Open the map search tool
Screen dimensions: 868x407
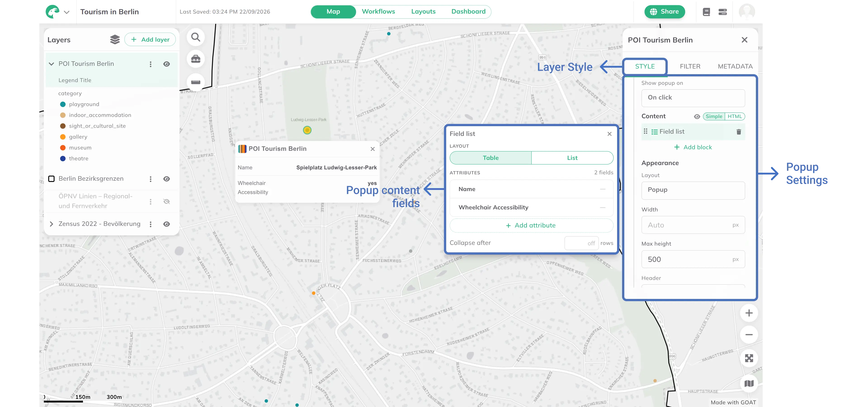(196, 37)
